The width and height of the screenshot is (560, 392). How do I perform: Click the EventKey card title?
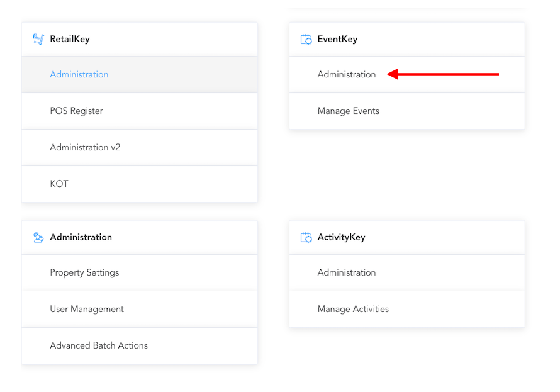(337, 39)
